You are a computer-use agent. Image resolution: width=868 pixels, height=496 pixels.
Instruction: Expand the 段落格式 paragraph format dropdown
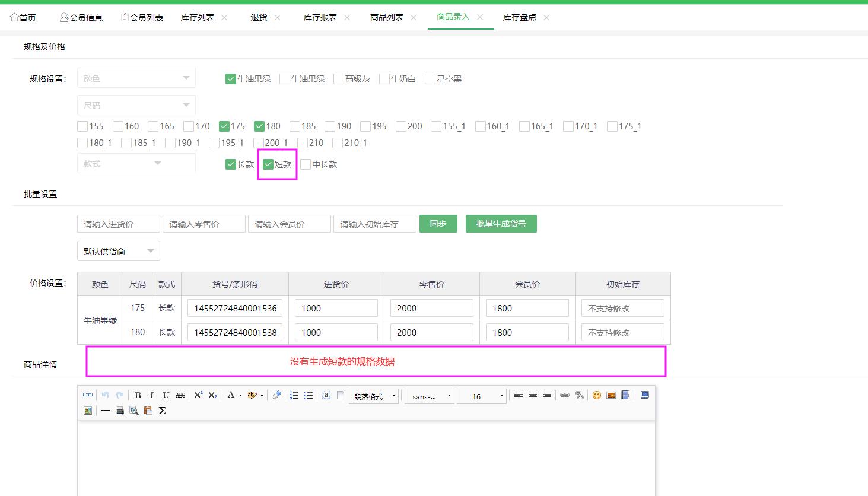click(x=374, y=396)
